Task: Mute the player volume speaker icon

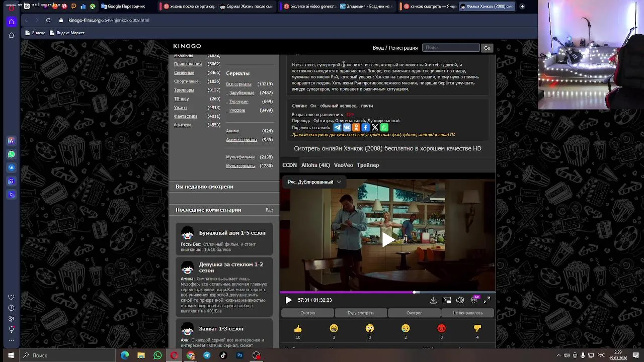Action: (460, 300)
